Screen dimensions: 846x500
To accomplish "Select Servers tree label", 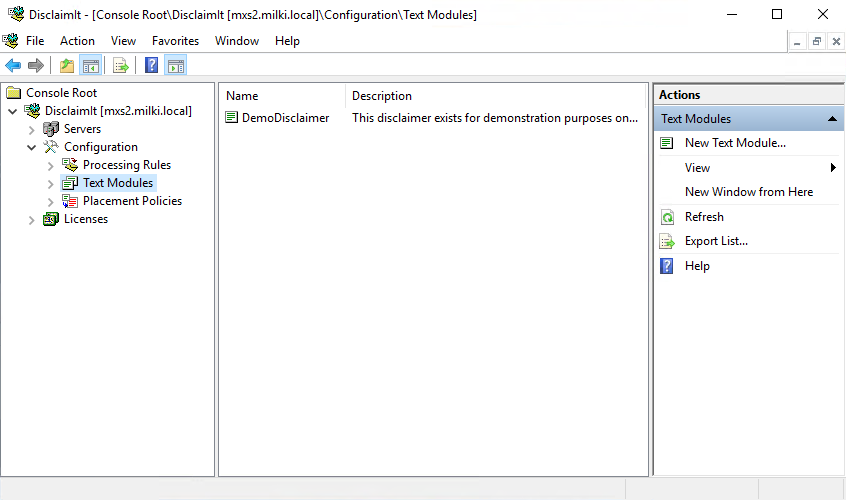I will pos(82,129).
